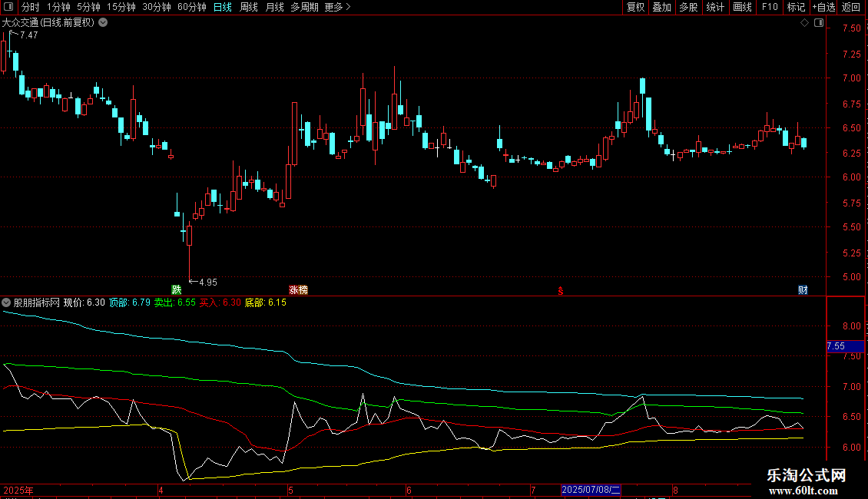Screen dimensions: 868x499
Task: Click the red S signal marker
Action: (561, 291)
